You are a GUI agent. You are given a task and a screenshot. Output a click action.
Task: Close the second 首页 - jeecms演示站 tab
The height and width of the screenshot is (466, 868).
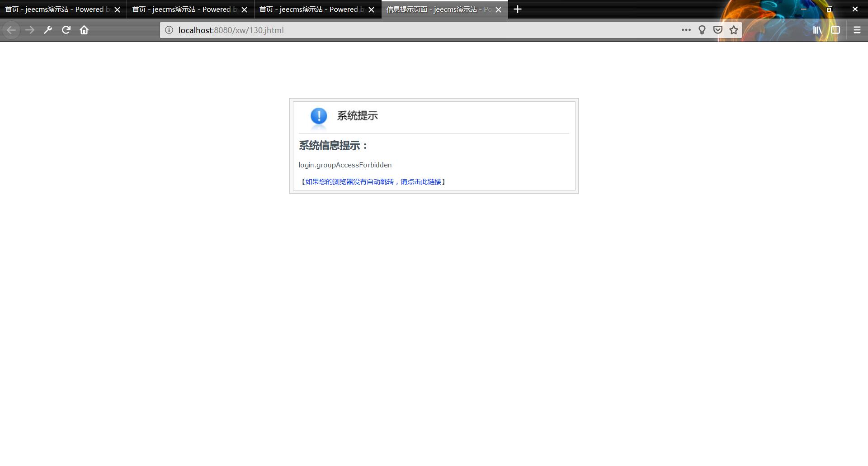[x=244, y=10]
